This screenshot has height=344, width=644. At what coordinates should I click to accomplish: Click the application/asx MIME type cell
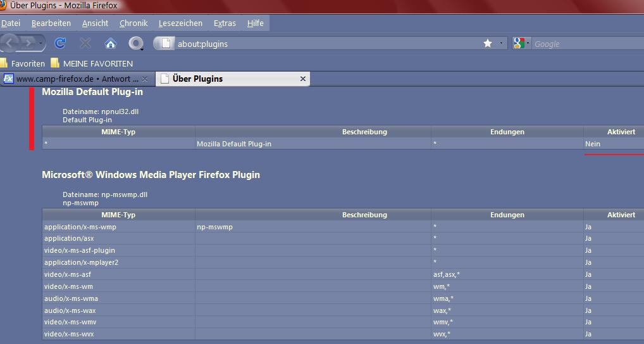[119, 238]
